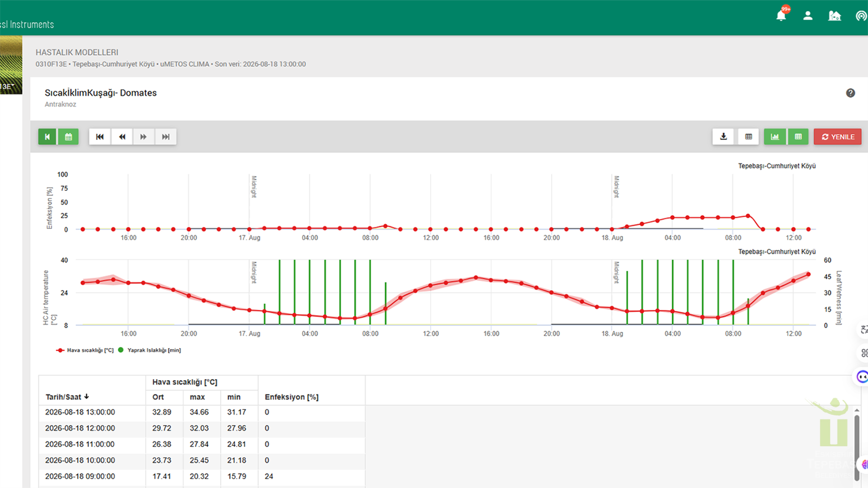The width and height of the screenshot is (868, 488).
Task: Download chart data with download icon
Action: [x=723, y=137]
